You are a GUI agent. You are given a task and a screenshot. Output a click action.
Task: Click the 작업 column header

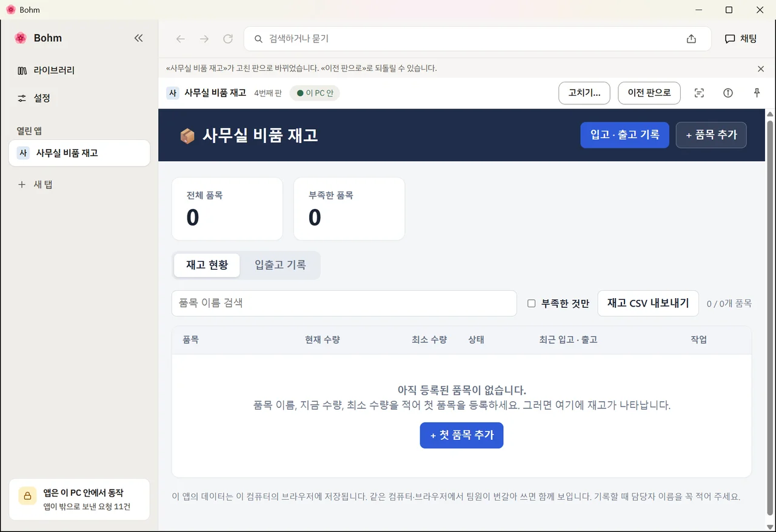tap(699, 340)
